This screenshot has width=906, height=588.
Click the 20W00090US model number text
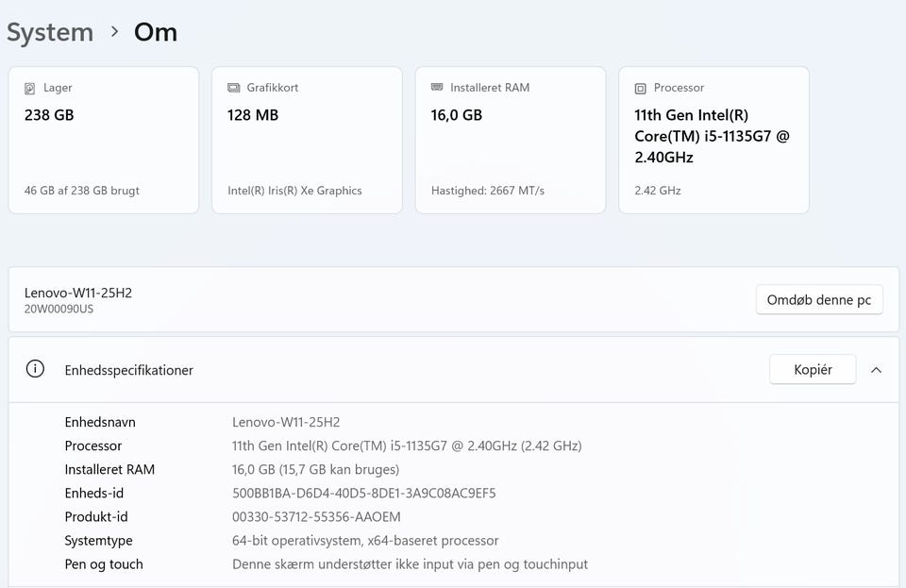click(x=59, y=309)
